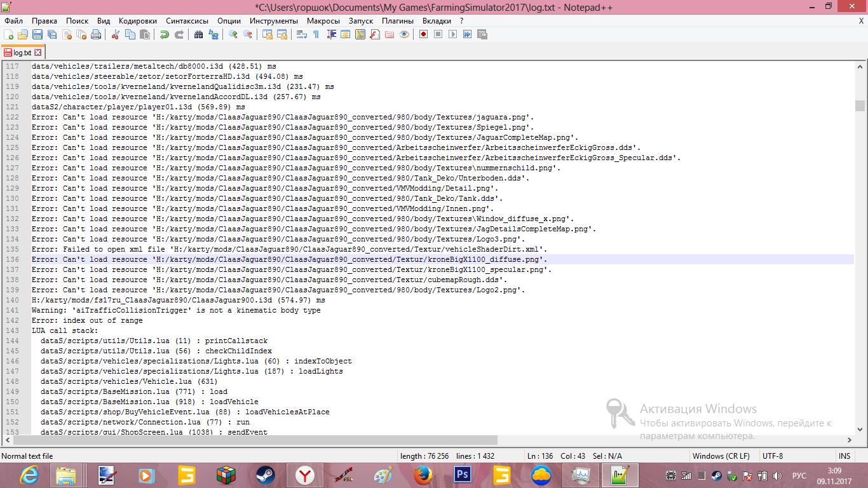Screen dimensions: 868x488
Task: Click the Print icon in the toolbar
Action: (96, 34)
